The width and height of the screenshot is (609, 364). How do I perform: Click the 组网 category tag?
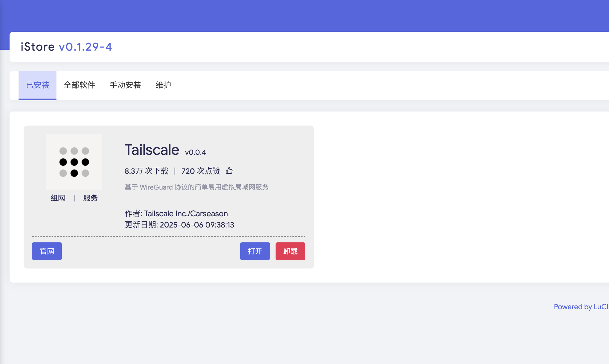(58, 198)
